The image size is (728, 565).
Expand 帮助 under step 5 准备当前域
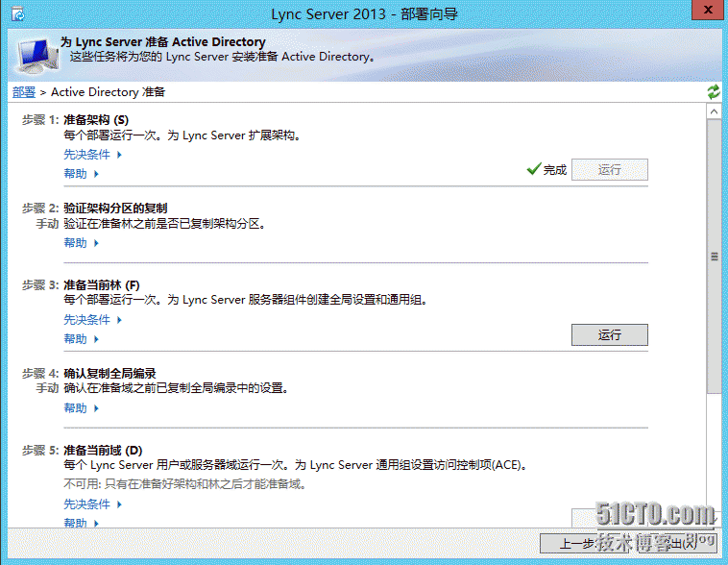point(82,523)
